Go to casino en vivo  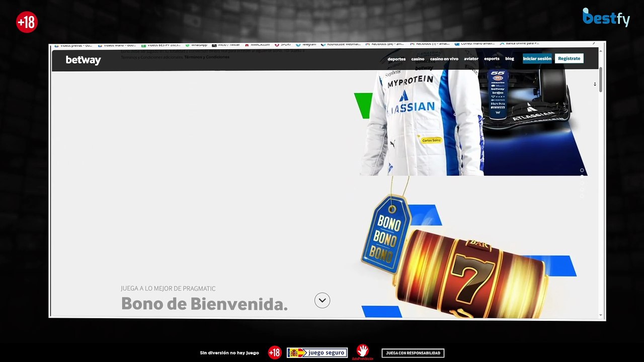444,59
